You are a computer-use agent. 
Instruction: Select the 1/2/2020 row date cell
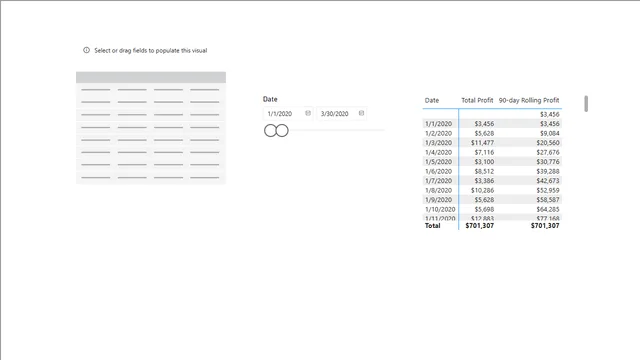click(438, 133)
